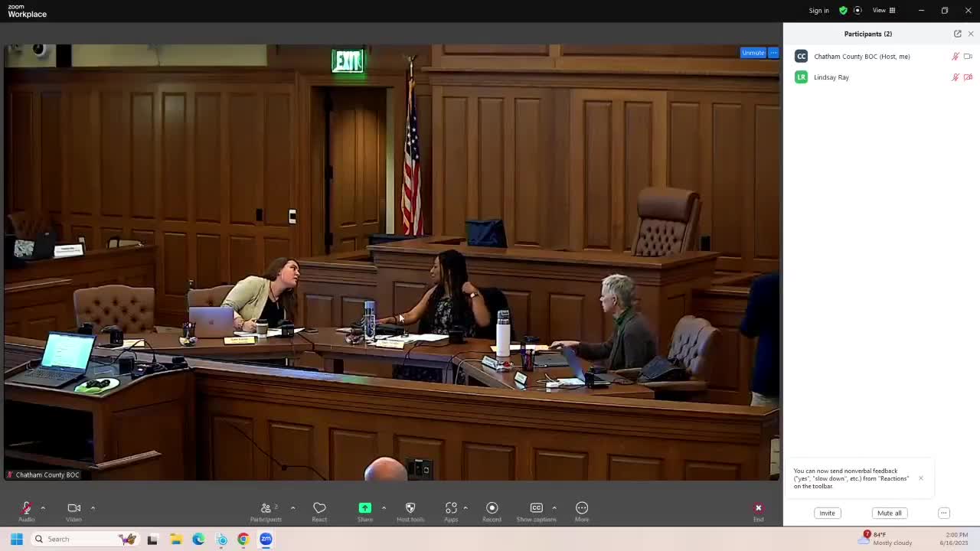
Task: Select the Chatham County BOC name label on the video
Action: coord(47,474)
